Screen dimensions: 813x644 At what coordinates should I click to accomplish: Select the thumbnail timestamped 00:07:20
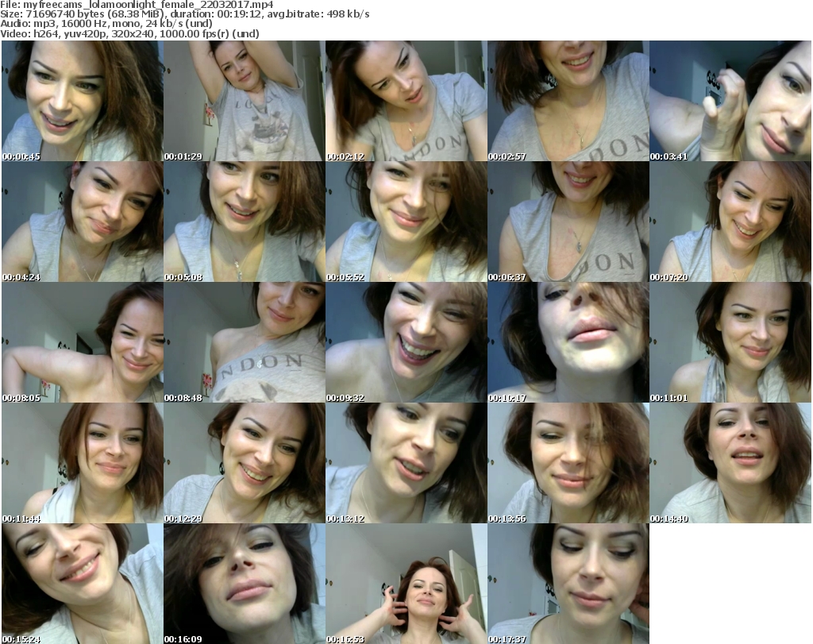click(730, 222)
